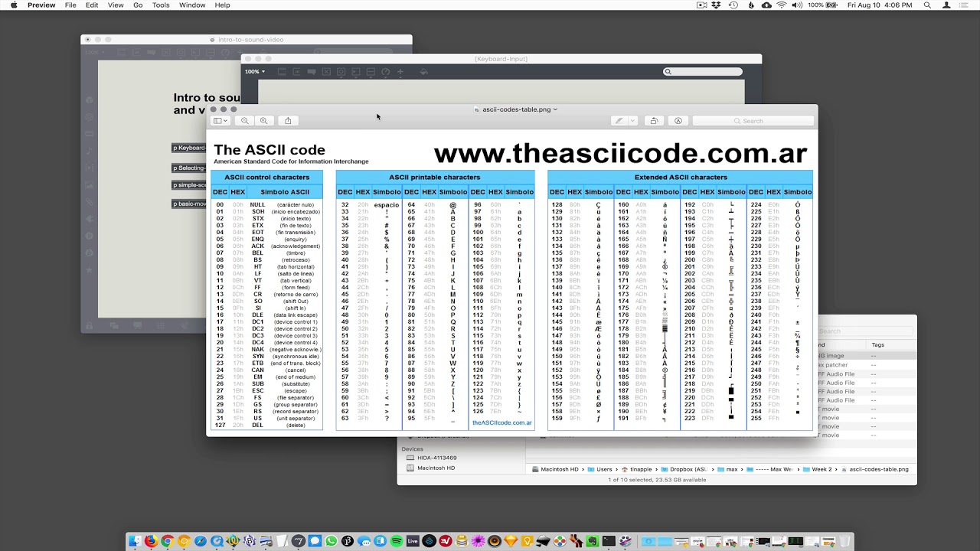The image size is (980, 551).
Task: Click 'Extended ASCII characters' table header
Action: [681, 178]
